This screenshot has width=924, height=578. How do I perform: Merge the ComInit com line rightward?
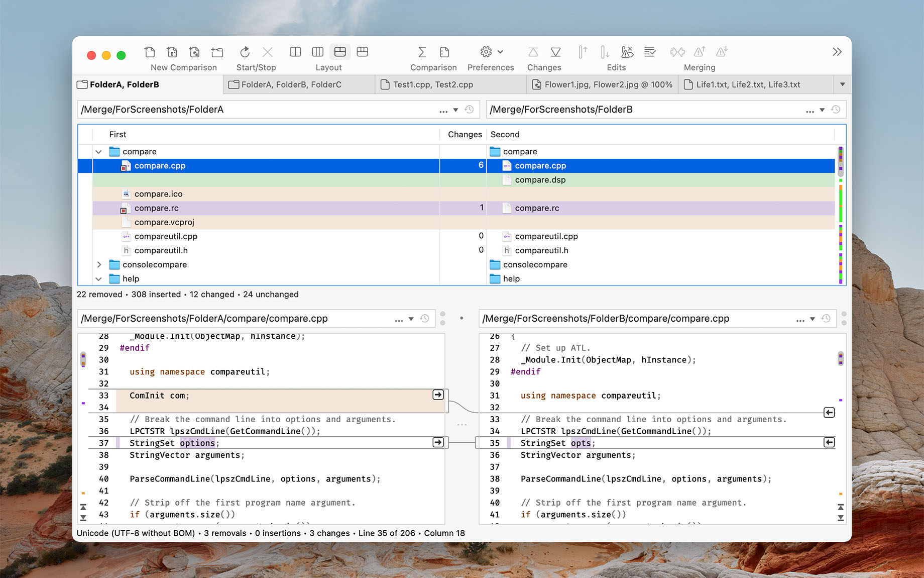[x=438, y=395]
